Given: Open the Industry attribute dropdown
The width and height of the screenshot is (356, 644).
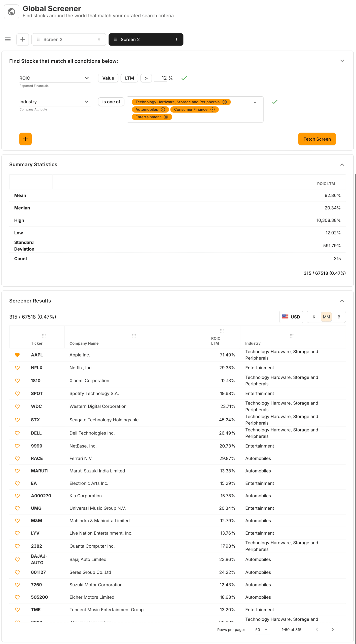Looking at the screenshot, I should [x=55, y=102].
